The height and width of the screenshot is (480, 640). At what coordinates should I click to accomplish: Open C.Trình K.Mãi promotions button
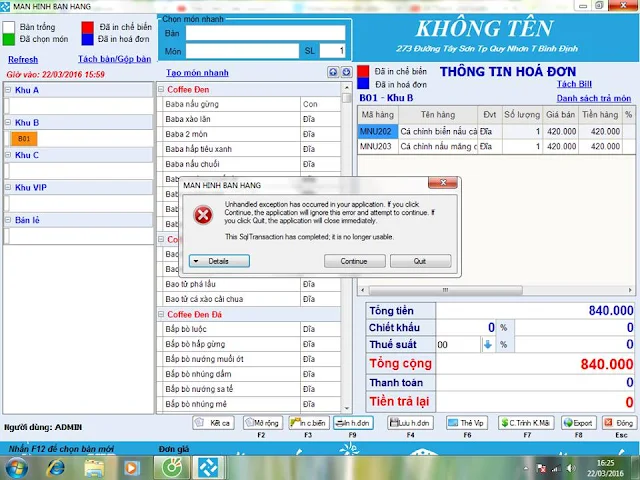pos(526,423)
